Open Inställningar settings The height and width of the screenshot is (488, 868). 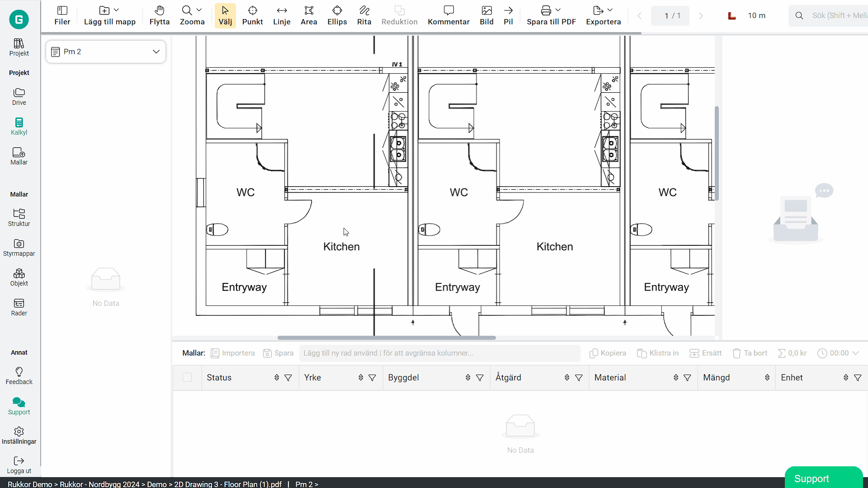point(19,436)
